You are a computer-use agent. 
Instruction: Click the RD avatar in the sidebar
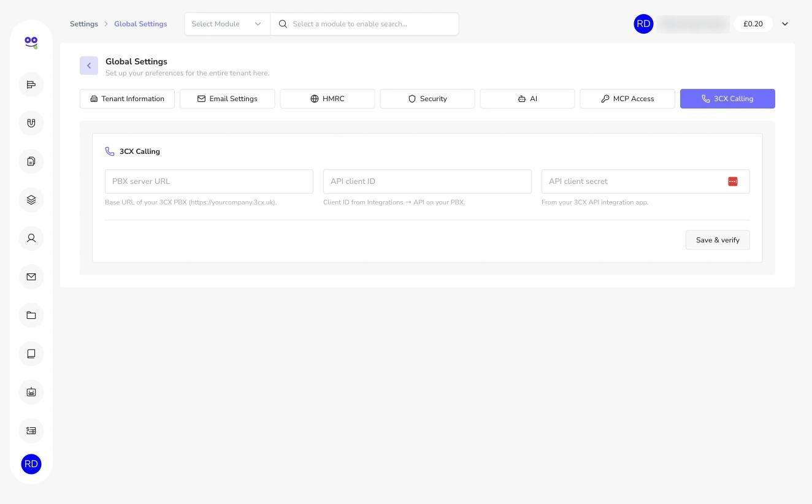coord(31,464)
